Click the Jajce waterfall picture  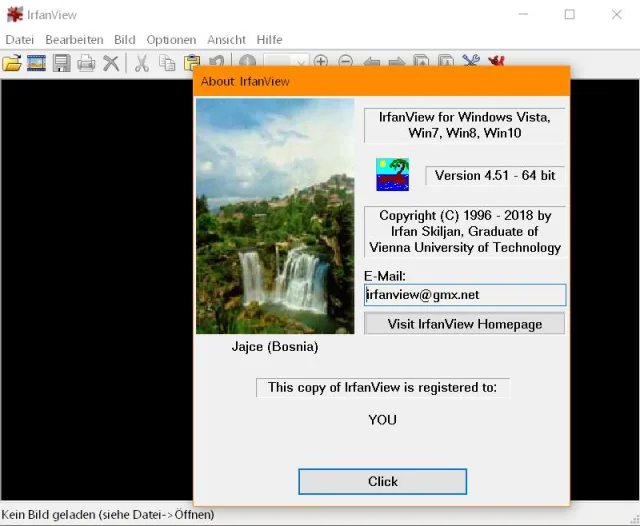275,216
